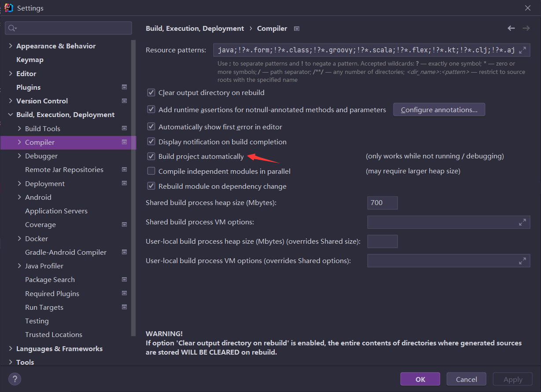Collapse Build, Execution, Deployment section
541x392 pixels.
coord(11,115)
